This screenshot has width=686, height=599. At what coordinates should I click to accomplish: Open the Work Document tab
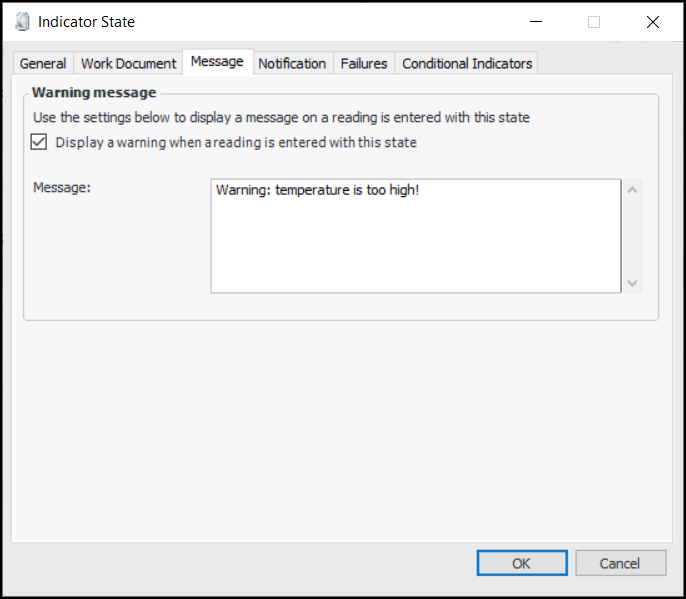click(x=129, y=63)
